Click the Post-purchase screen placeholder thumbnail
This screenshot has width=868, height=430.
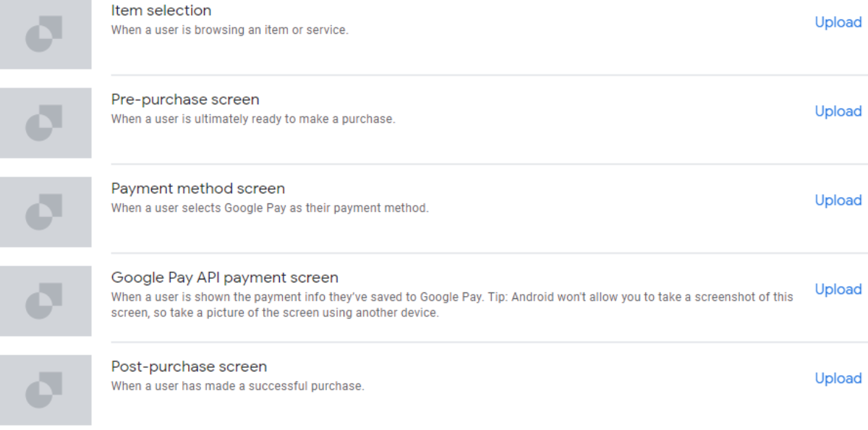(46, 390)
